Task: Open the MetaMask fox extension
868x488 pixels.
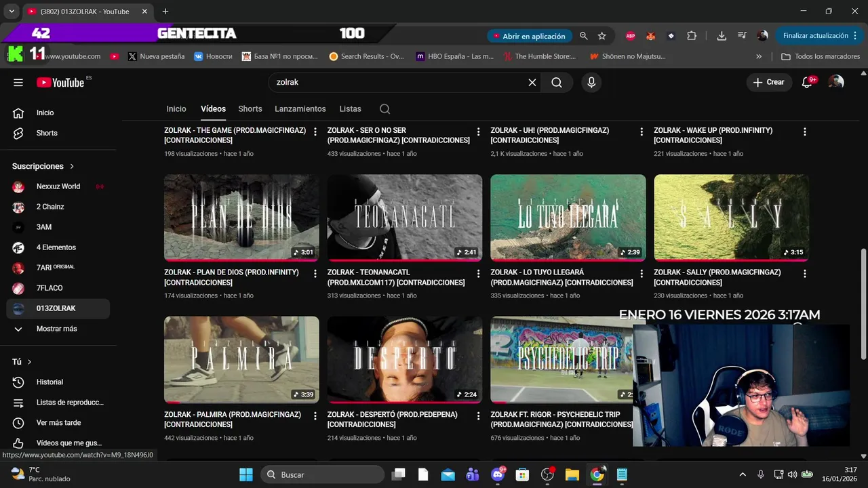Action: click(651, 36)
